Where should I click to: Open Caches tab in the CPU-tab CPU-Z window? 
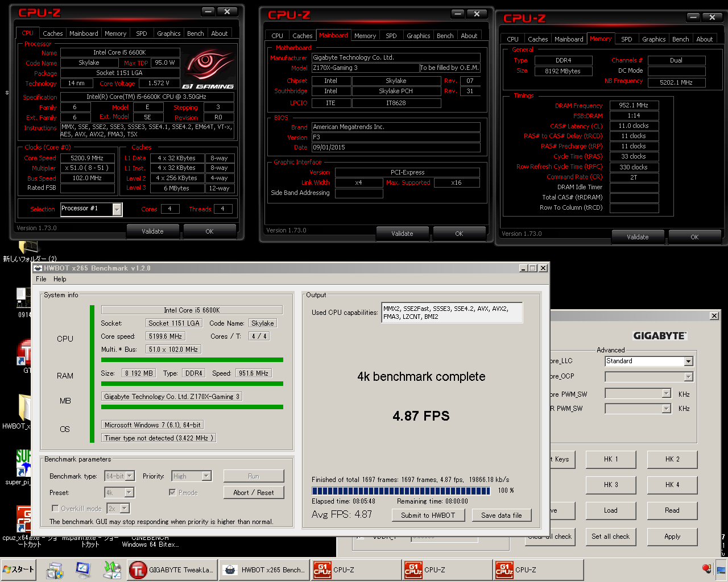[x=53, y=34]
